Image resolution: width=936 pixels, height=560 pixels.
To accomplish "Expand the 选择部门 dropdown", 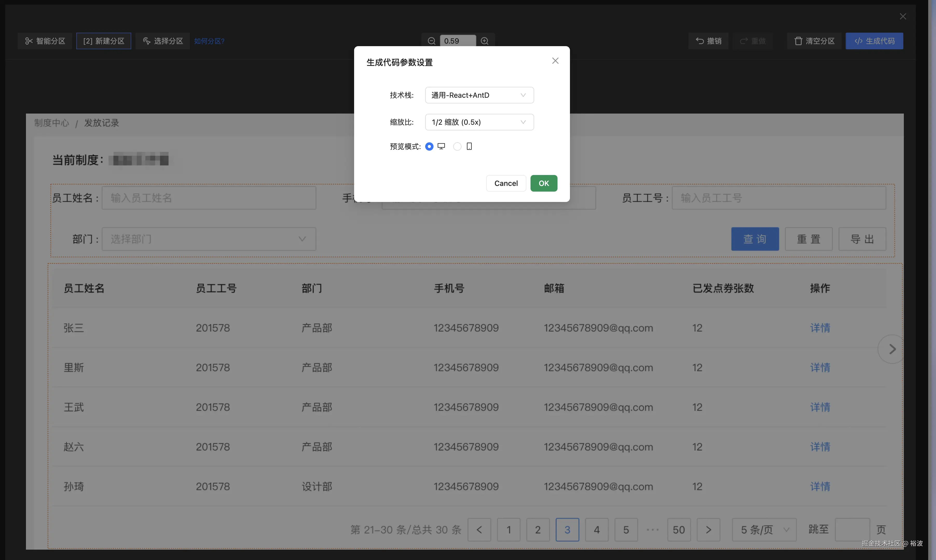I will tap(208, 239).
